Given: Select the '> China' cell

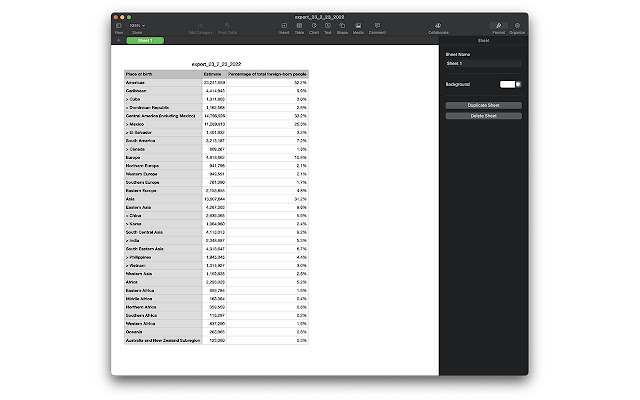Looking at the screenshot, I should coord(163,216).
